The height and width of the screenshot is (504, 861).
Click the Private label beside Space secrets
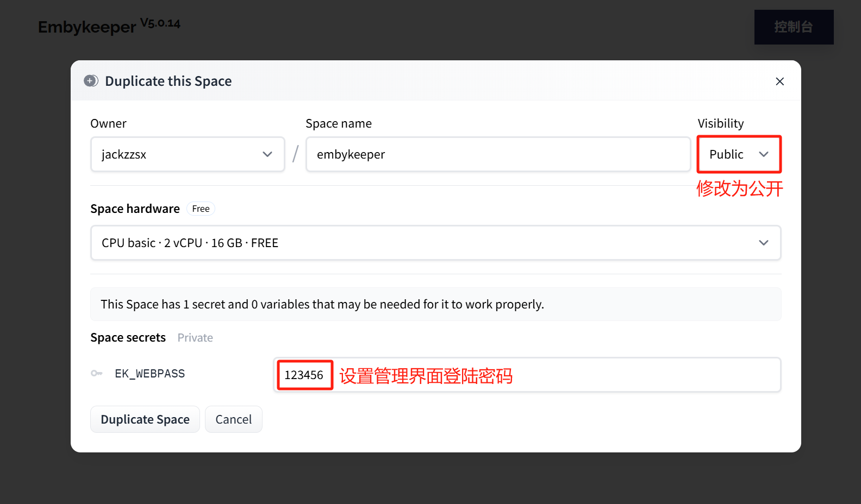(195, 338)
